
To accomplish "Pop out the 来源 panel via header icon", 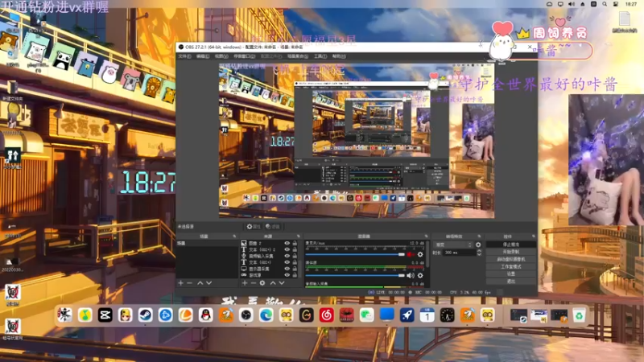I will click(299, 237).
